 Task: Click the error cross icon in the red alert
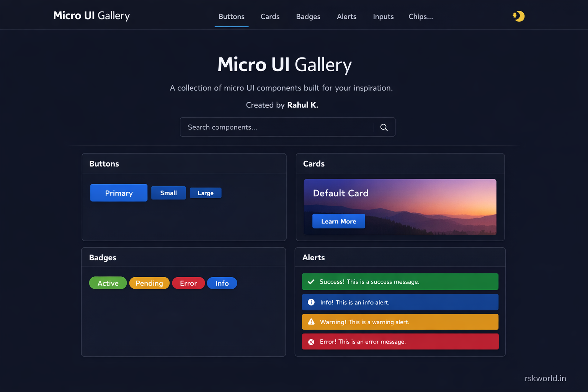pos(311,341)
